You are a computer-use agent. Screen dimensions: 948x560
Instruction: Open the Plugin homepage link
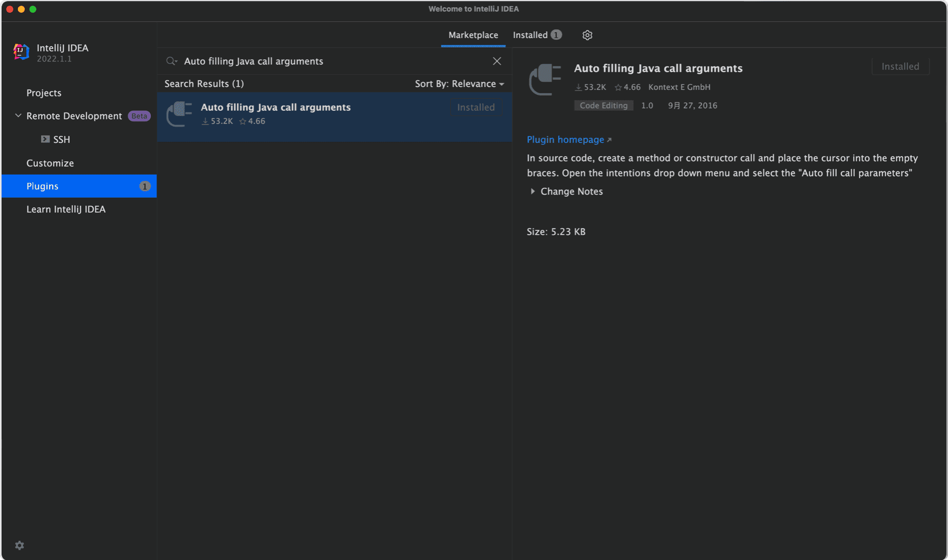[565, 140]
